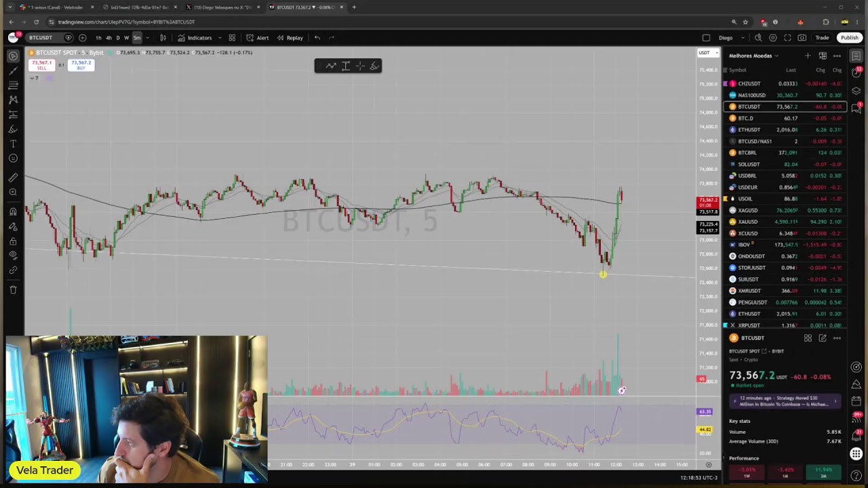Open the emoji icons tool
This screenshot has height=488, width=868.
(x=13, y=159)
